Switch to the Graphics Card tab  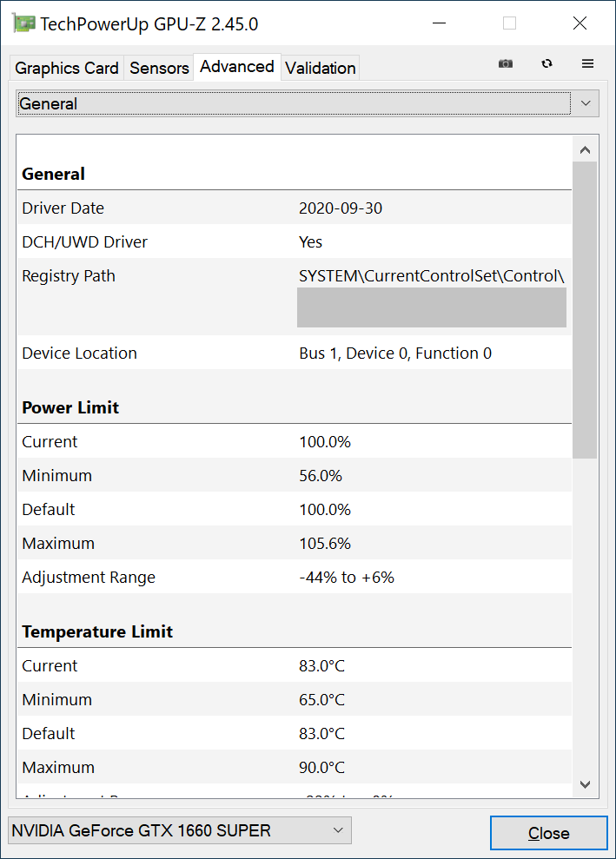tap(67, 68)
